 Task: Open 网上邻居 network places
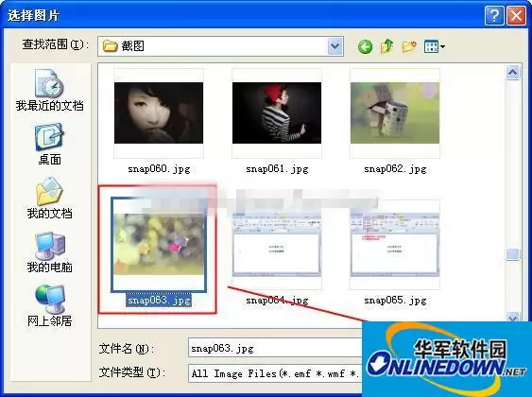coord(49,305)
